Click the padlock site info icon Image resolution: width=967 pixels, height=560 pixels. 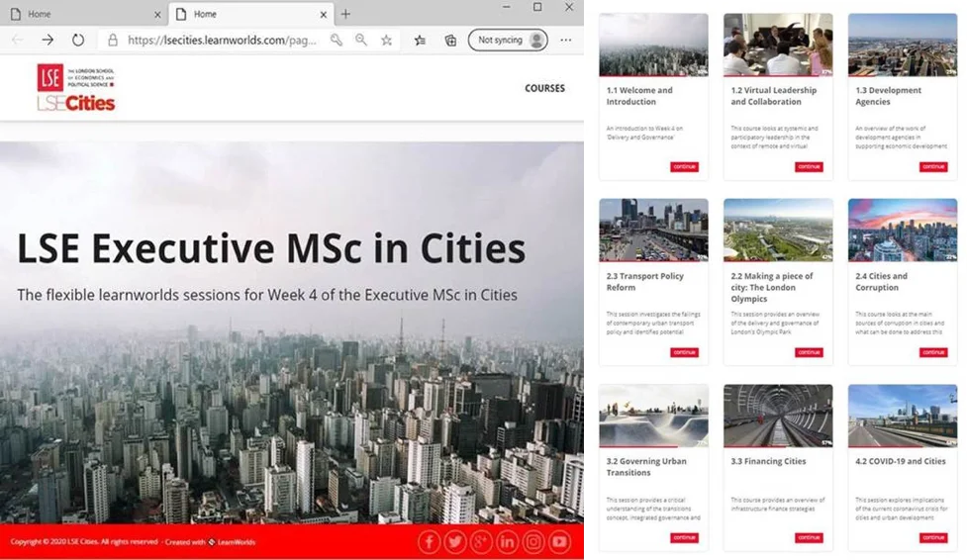click(x=112, y=41)
